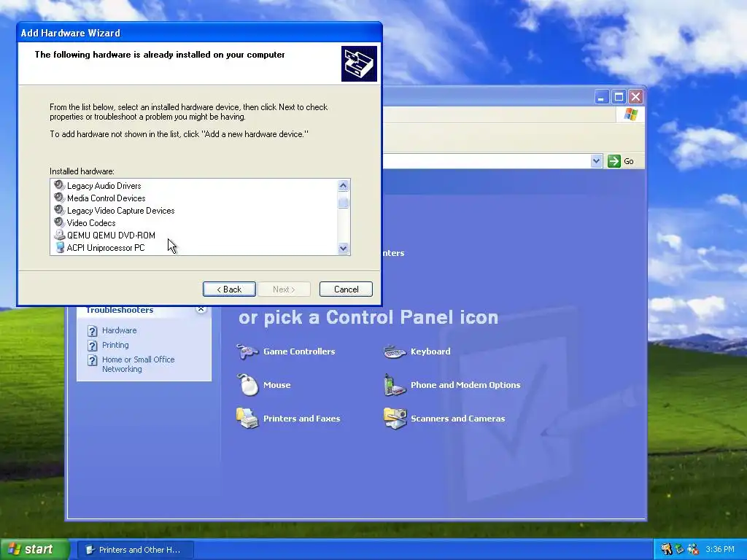Click the Video Codecs icon
747x560 pixels.
pyautogui.click(x=59, y=222)
